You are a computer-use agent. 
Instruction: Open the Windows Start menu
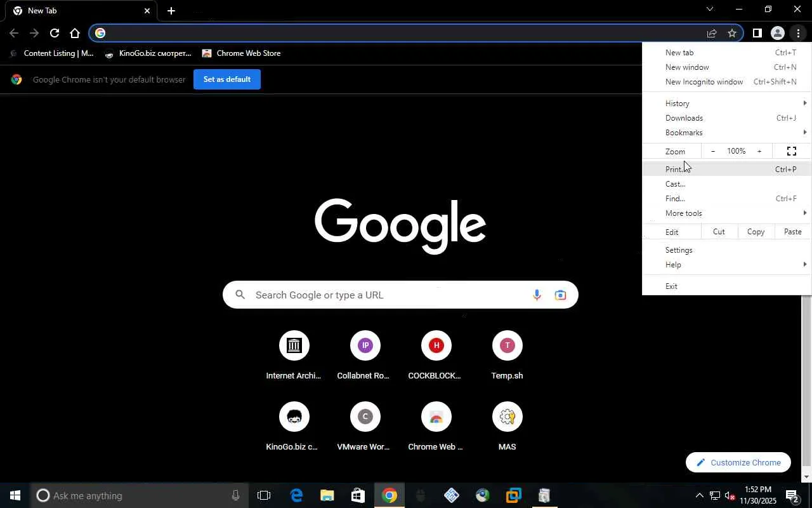point(15,495)
